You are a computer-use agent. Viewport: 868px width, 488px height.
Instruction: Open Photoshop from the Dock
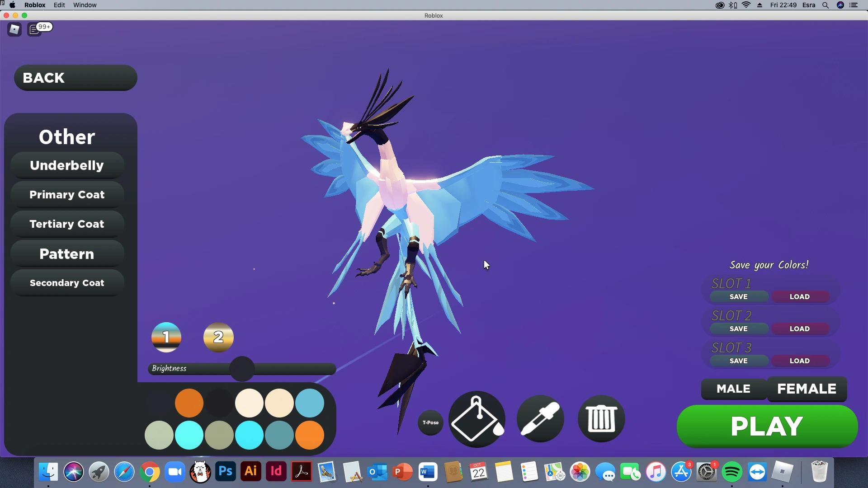[225, 471]
